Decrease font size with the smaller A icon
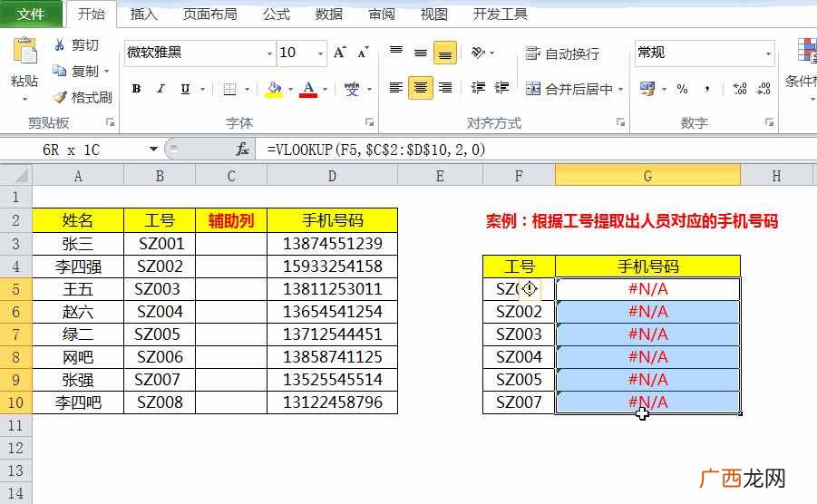The width and height of the screenshot is (817, 504). [364, 53]
